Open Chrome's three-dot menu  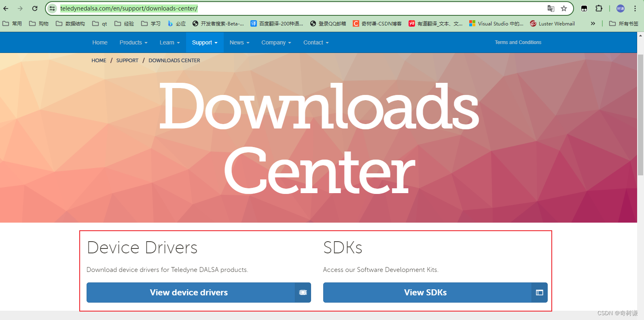coord(635,8)
